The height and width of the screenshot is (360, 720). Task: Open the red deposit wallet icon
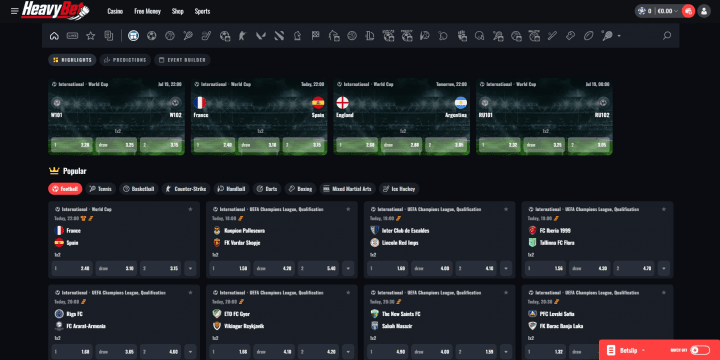[x=688, y=11]
